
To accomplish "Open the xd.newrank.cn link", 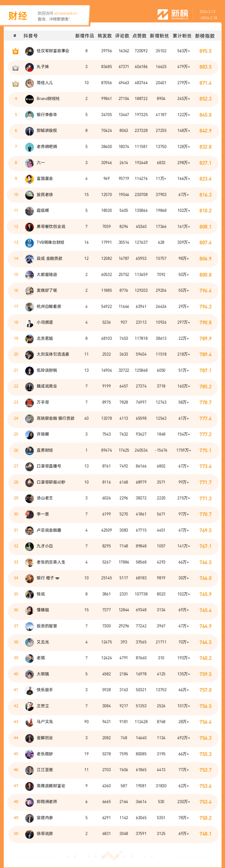I will 65,14.
